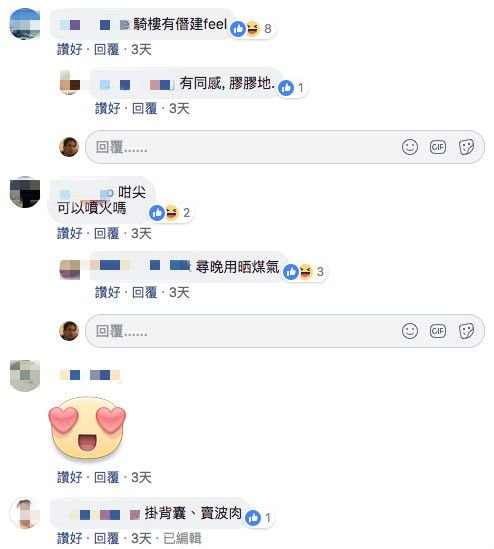The width and height of the screenshot is (494, 549).
Task: Open sticker picker in second reply box
Action: coord(466,331)
